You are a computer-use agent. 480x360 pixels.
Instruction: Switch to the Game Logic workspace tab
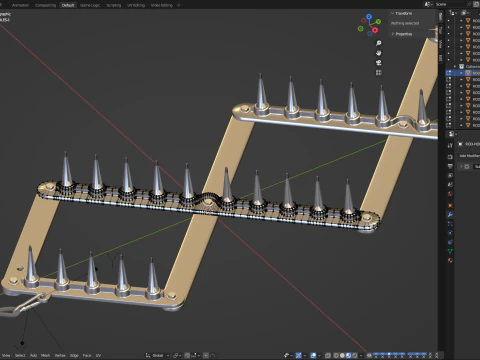point(90,5)
